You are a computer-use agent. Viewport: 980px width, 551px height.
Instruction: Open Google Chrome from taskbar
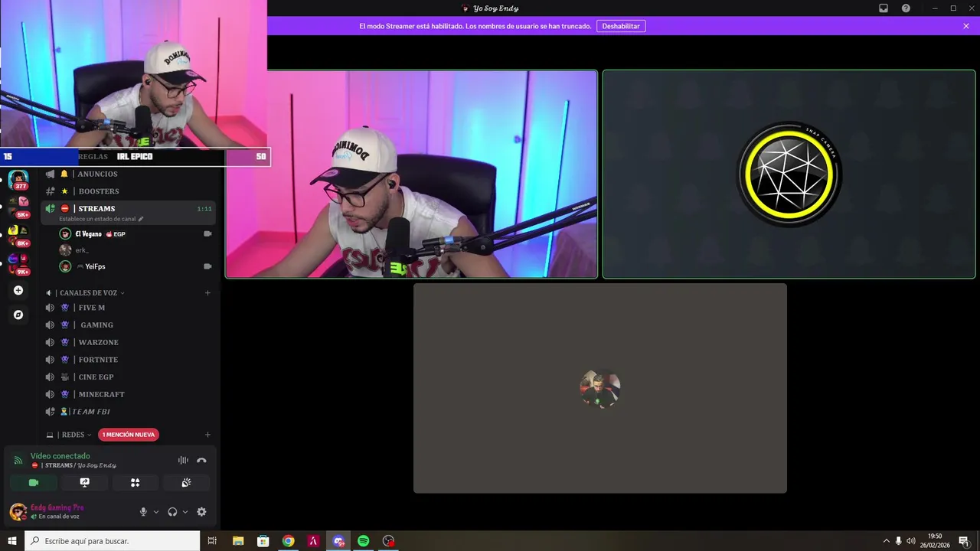(288, 541)
